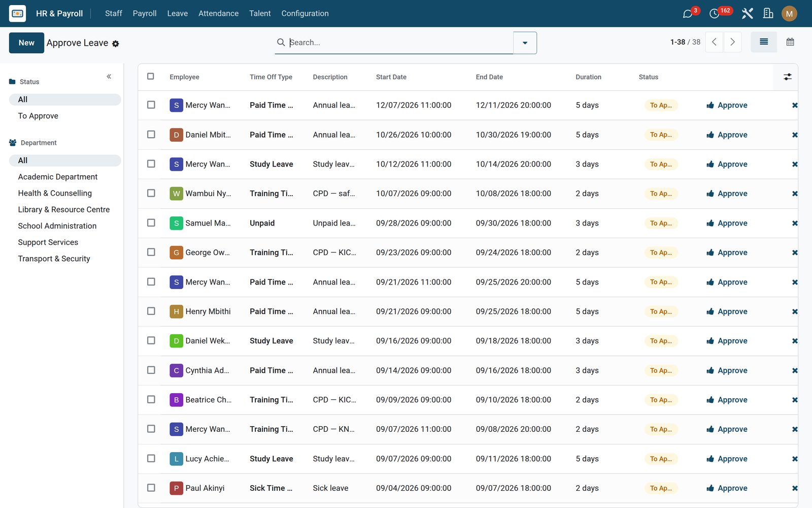The height and width of the screenshot is (508, 812).
Task: Expand the search options dropdown arrow
Action: 525,43
